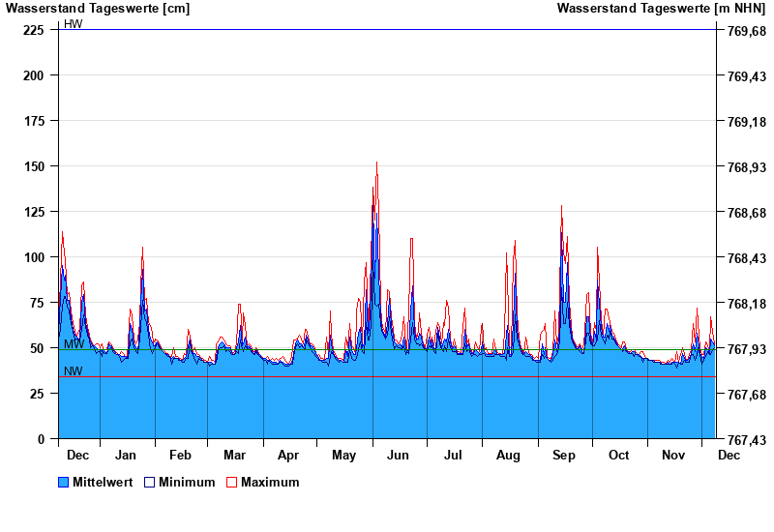Viewport: 774px width, 532px height.
Task: Click the Jun month label on the x-axis
Action: [398, 456]
